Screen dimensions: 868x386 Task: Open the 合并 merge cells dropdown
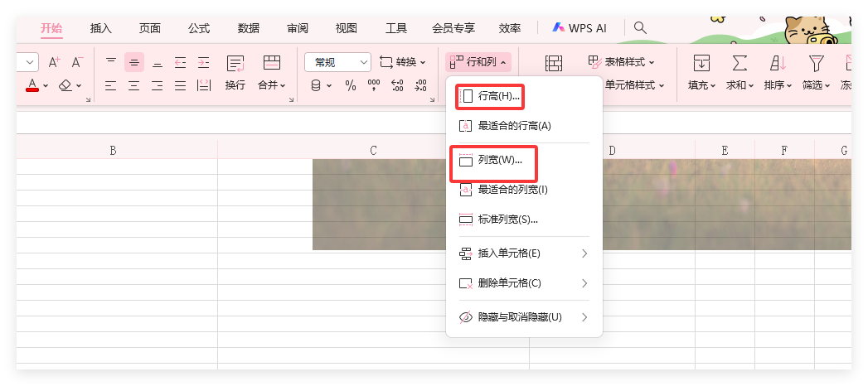pos(272,85)
